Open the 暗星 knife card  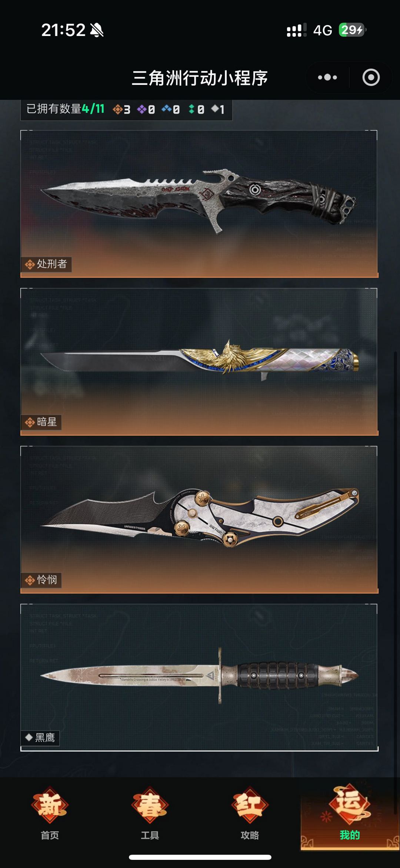[199, 362]
